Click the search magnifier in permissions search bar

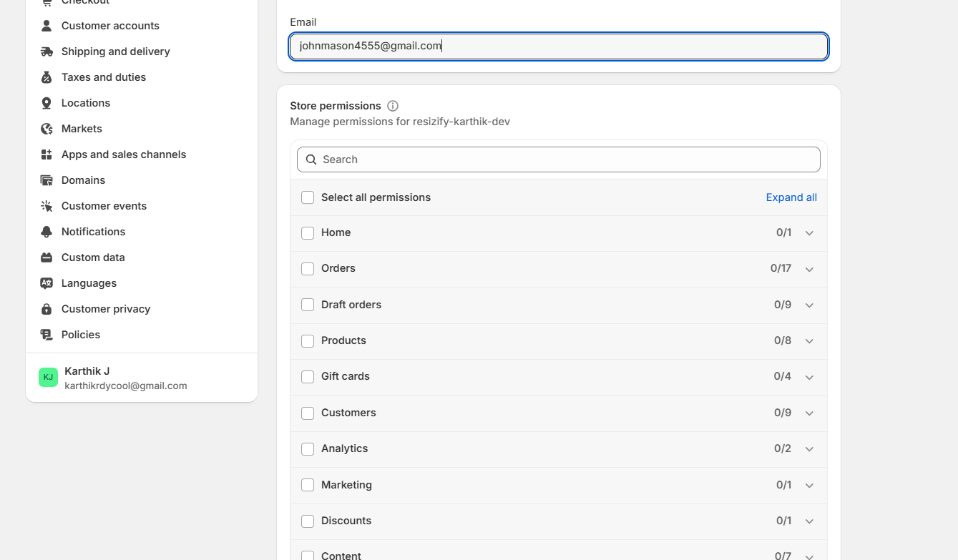pos(311,159)
